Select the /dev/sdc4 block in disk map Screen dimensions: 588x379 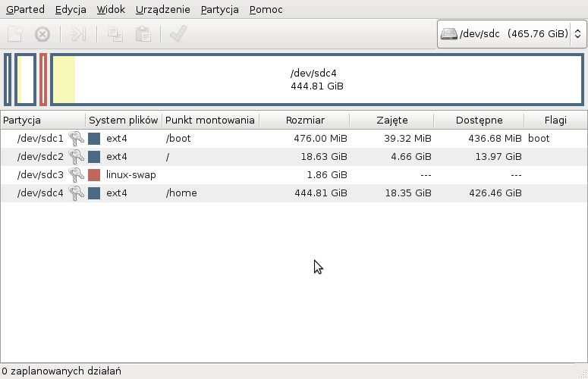(317, 80)
